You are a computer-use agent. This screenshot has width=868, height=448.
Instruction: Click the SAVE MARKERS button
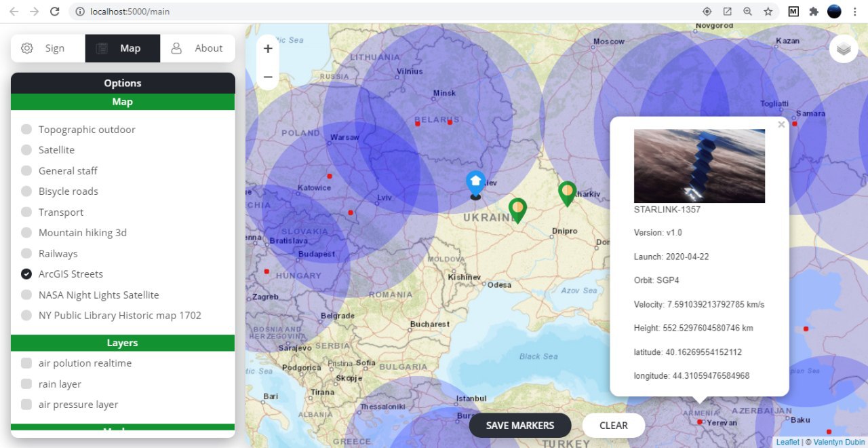[x=520, y=426]
